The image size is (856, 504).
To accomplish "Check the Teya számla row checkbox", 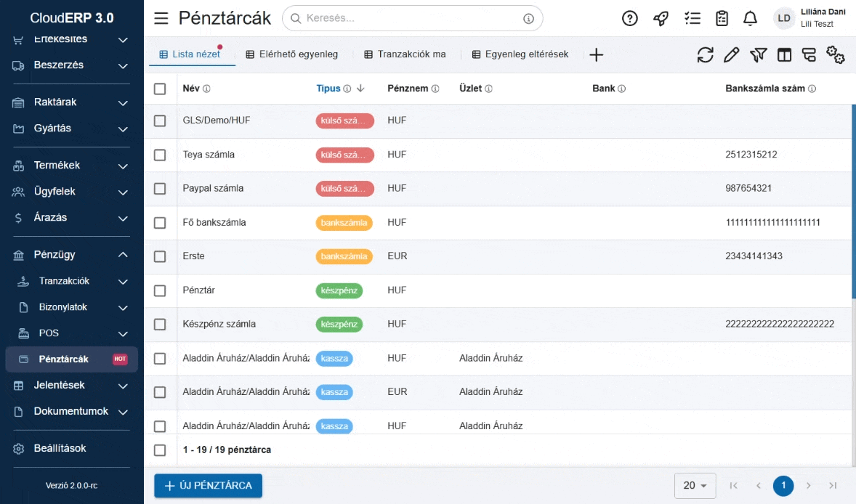I will 160,155.
